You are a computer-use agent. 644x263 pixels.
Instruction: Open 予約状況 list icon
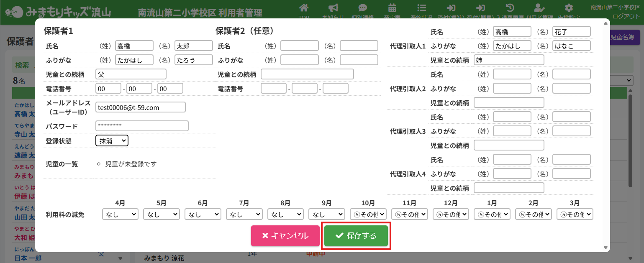(x=422, y=8)
